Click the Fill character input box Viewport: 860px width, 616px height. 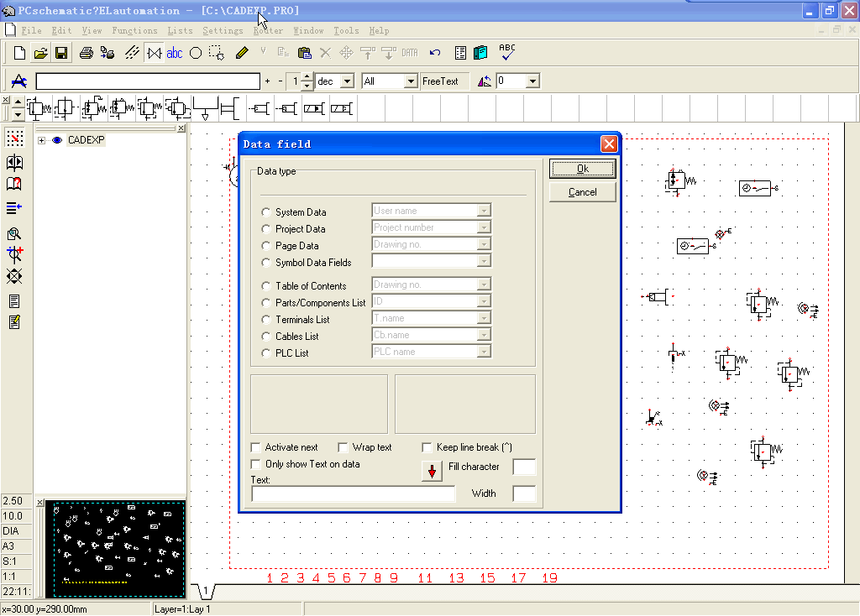pyautogui.click(x=524, y=467)
